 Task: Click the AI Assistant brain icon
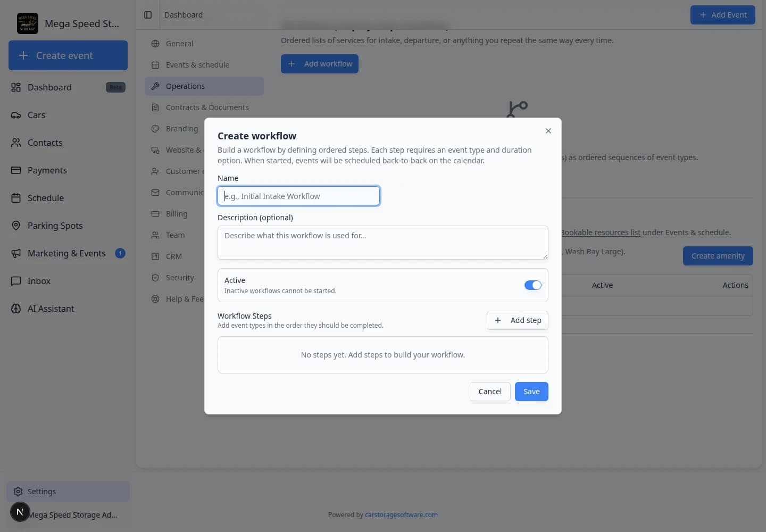tap(16, 309)
